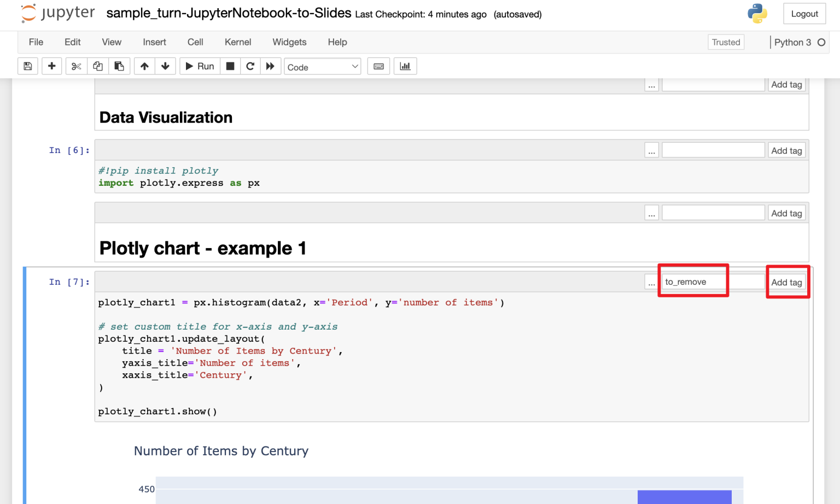Cut selected cells with scissors icon
This screenshot has width=840, height=504.
(77, 66)
